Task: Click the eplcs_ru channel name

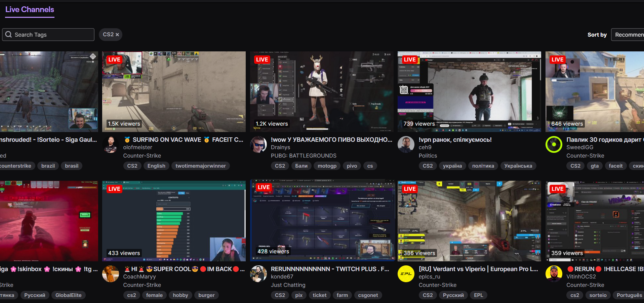Action: (430, 277)
